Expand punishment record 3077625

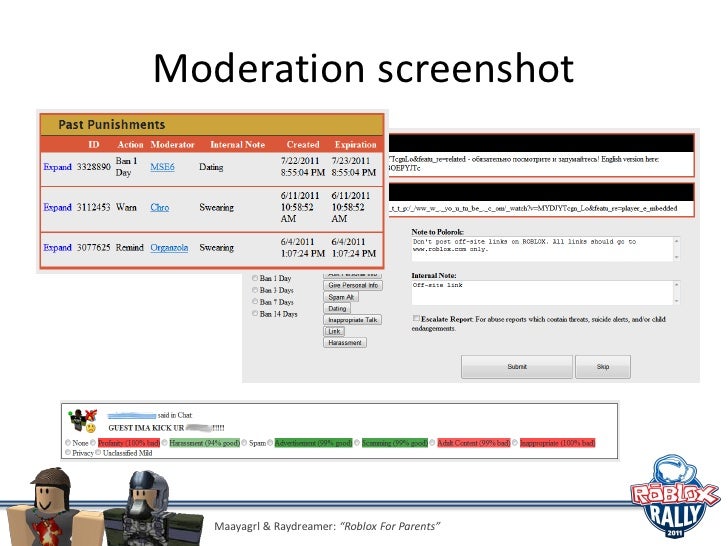click(58, 247)
